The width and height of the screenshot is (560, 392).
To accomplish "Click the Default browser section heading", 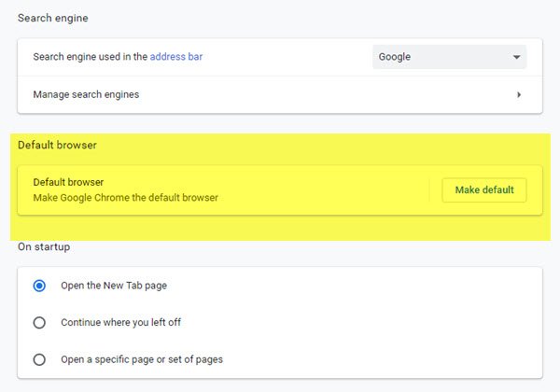I will pyautogui.click(x=57, y=145).
